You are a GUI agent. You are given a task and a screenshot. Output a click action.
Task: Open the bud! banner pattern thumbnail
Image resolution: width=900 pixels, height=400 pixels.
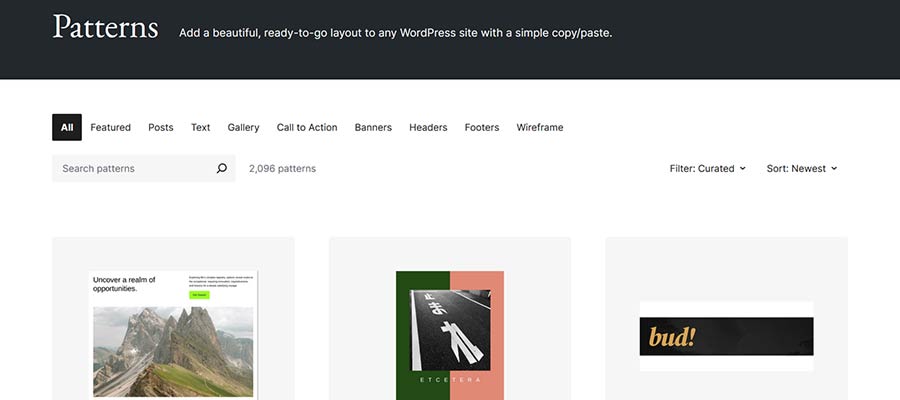pos(726,337)
